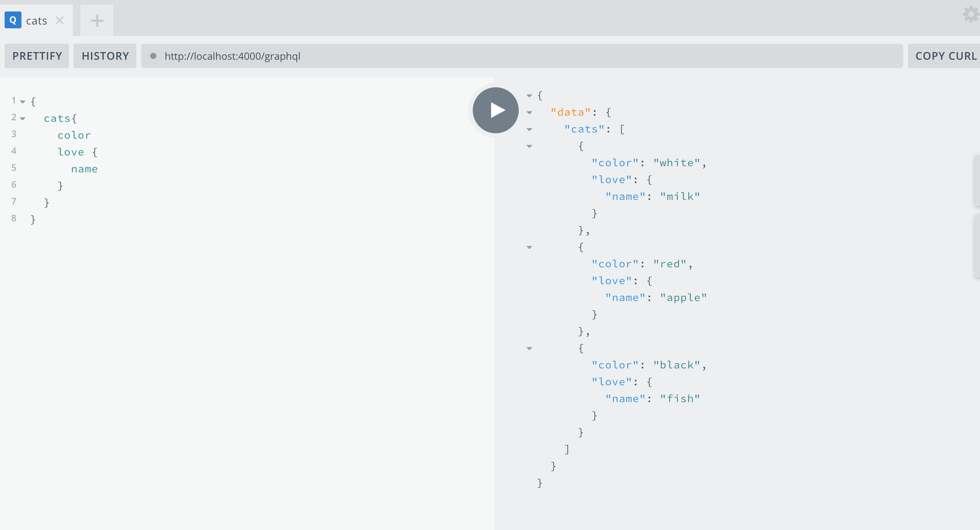Select the "white" value in response
Screen dimensions: 980x530
tap(677, 163)
